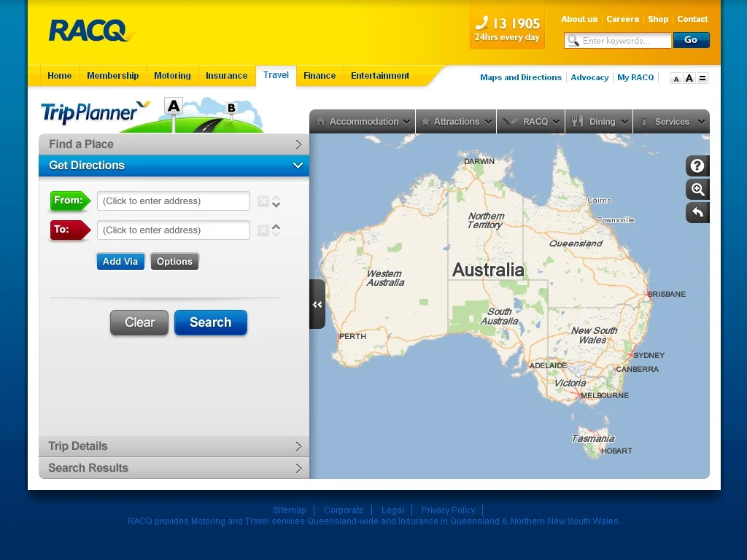
Task: Open the Services map layer dropdown
Action: pyautogui.click(x=671, y=122)
